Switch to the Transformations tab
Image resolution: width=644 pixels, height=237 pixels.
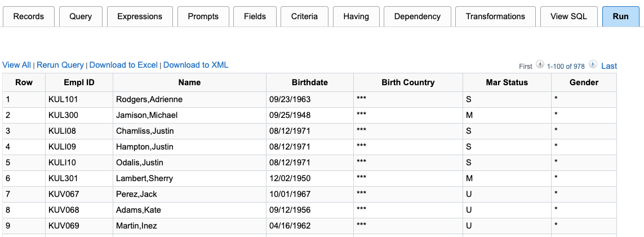tap(495, 16)
